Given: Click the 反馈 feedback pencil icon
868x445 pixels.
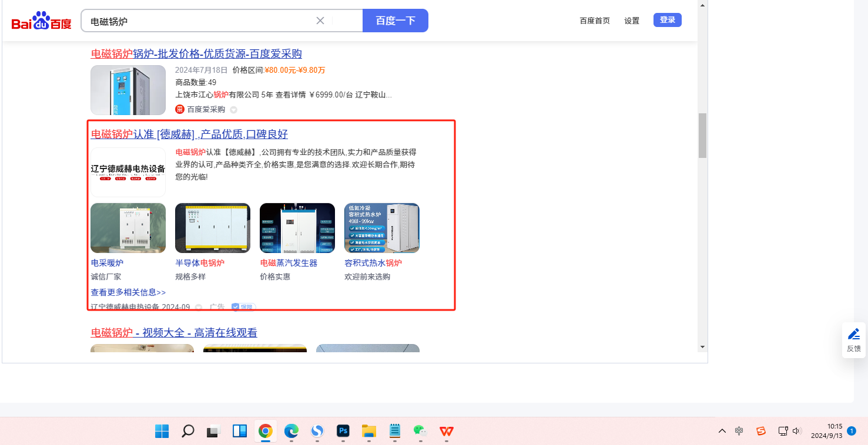Looking at the screenshot, I should point(853,335).
